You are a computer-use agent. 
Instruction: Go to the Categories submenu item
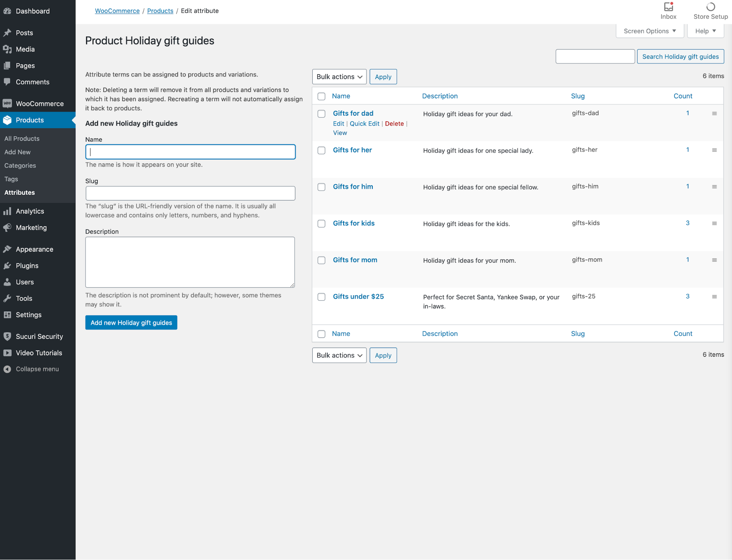(x=20, y=166)
